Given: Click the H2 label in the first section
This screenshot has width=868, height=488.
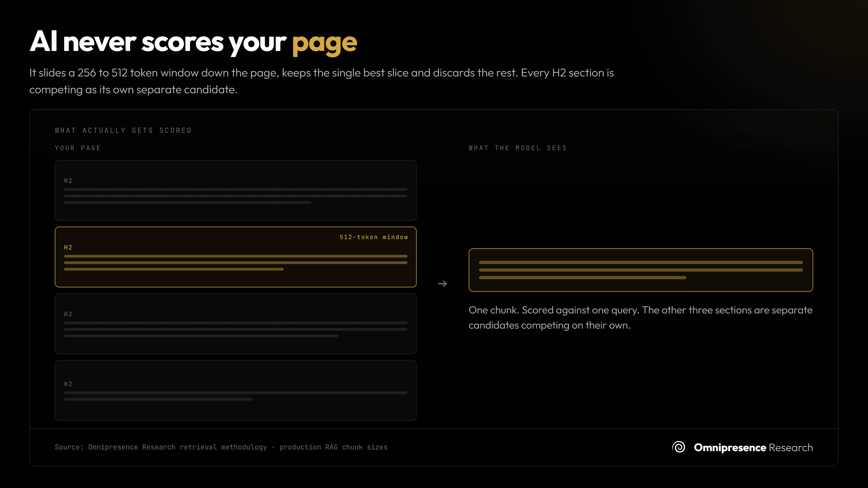Looking at the screenshot, I should pos(68,181).
